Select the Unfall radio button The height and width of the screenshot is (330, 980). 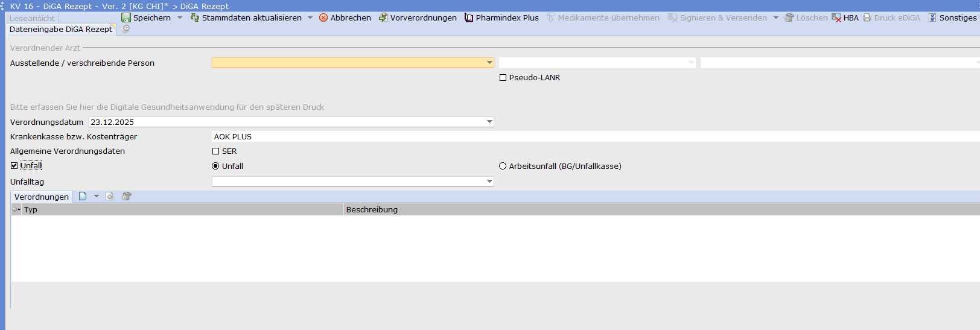(215, 166)
